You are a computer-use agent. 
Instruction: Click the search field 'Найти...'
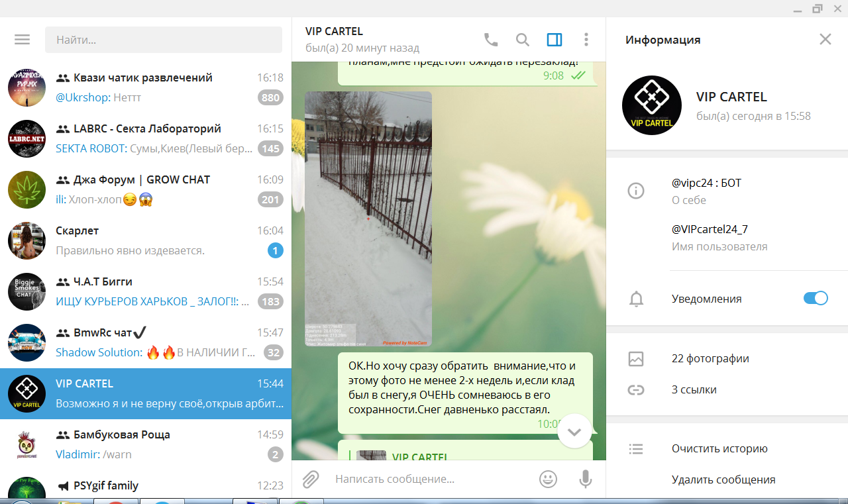click(x=164, y=40)
